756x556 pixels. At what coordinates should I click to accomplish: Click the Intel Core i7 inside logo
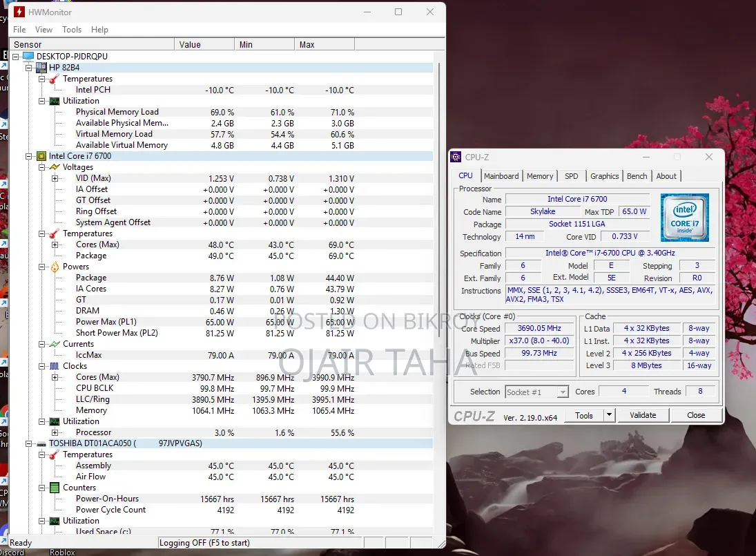click(685, 217)
